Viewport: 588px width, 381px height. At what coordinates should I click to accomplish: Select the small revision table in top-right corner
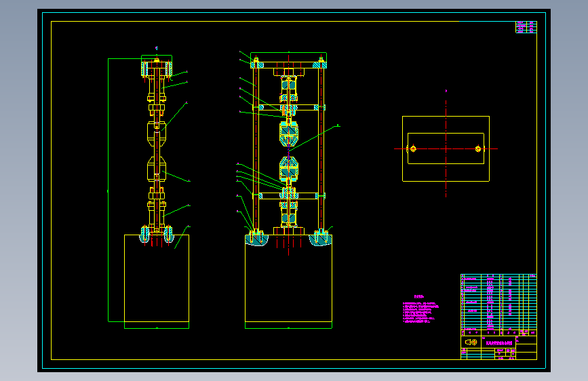526,27
